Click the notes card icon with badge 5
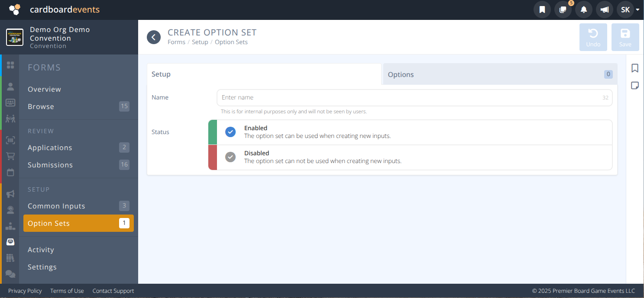The height and width of the screenshot is (298, 644). (x=563, y=9)
